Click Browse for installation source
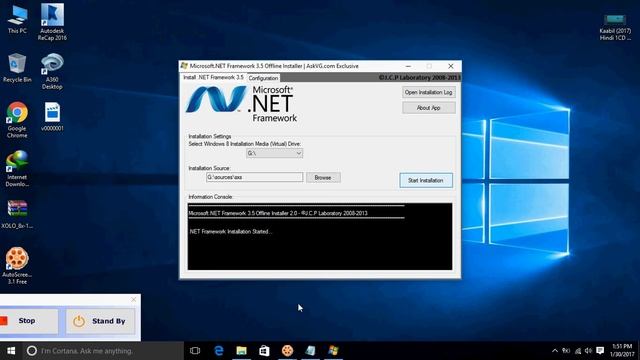 point(323,178)
